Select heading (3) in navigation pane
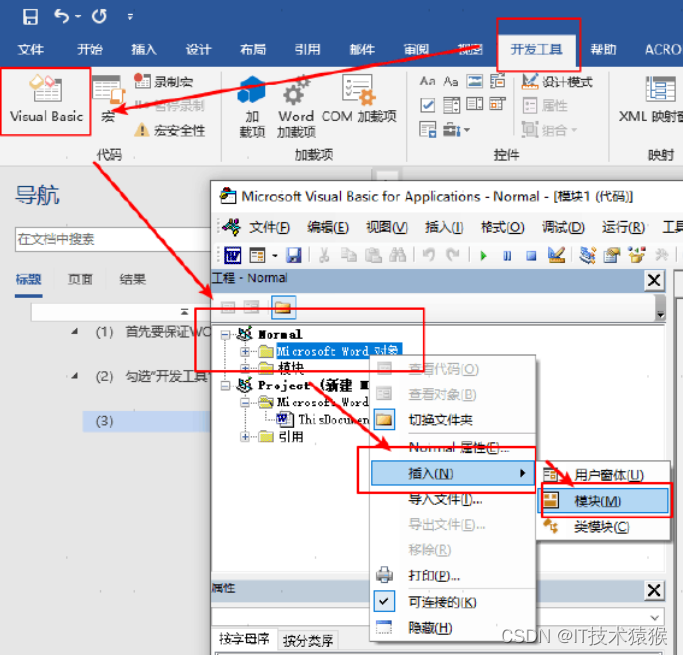 (146, 421)
